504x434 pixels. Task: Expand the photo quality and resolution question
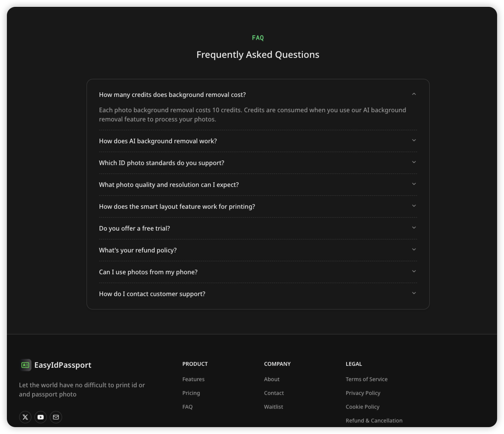(x=258, y=184)
